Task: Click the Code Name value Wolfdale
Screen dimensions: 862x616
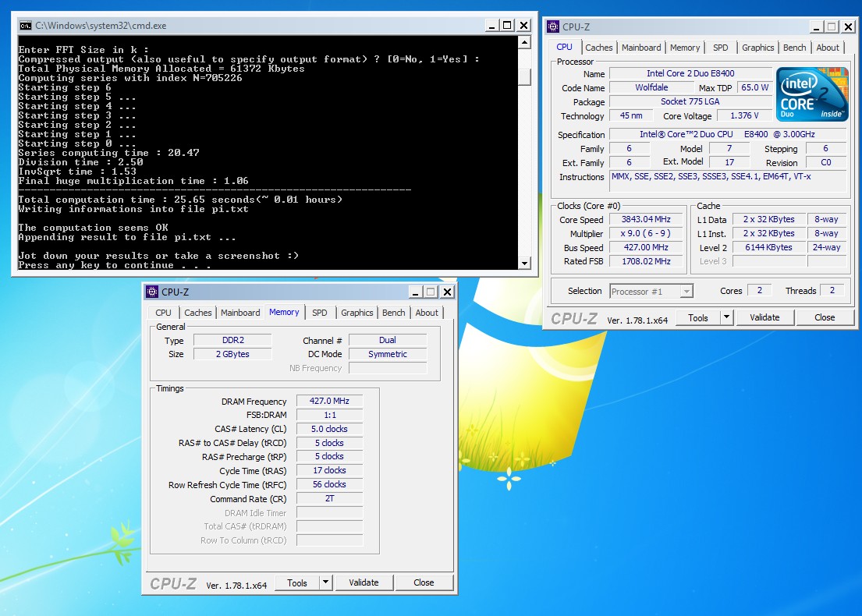Action: pyautogui.click(x=651, y=87)
